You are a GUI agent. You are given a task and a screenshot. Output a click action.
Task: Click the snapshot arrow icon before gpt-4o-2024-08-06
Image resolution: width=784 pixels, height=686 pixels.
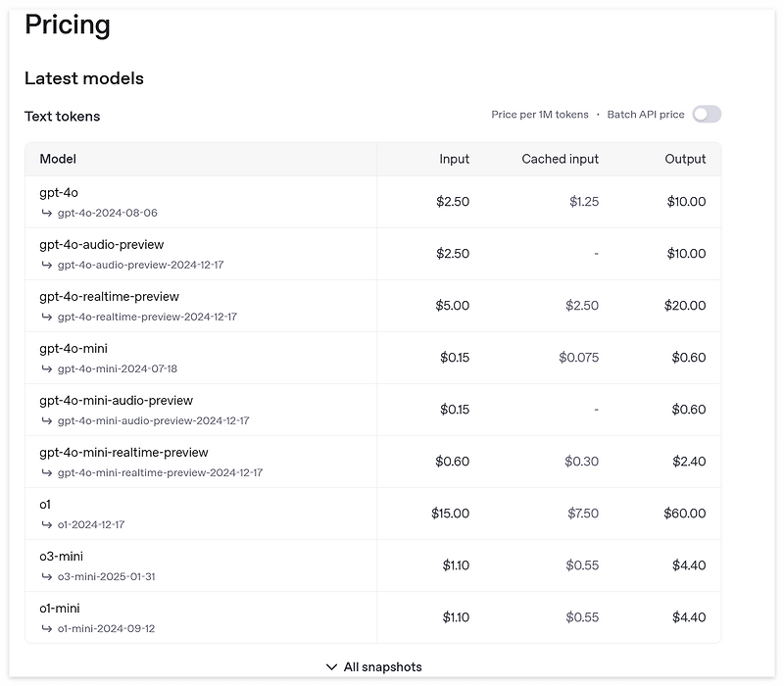tap(46, 213)
